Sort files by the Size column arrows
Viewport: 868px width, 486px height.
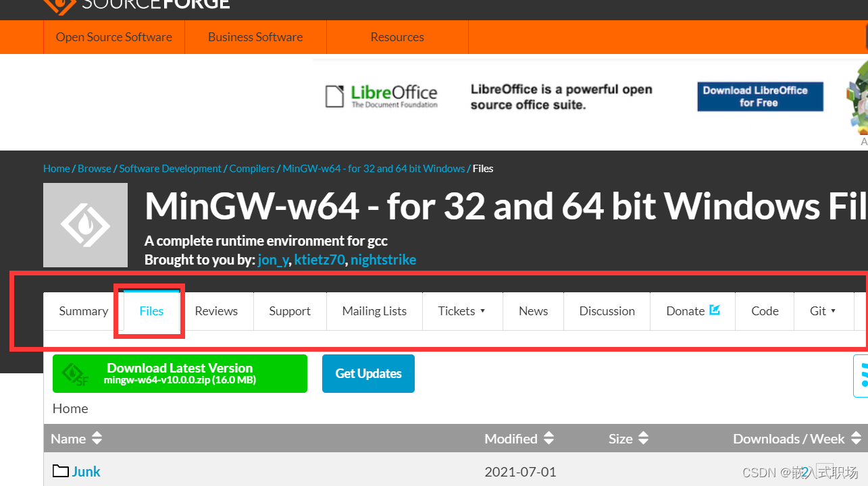[642, 438]
